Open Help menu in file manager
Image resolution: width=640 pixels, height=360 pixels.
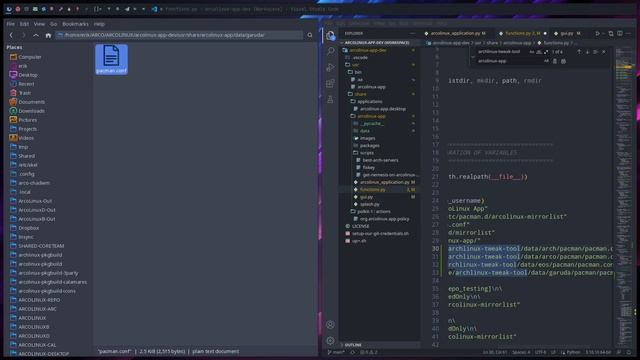click(x=99, y=24)
